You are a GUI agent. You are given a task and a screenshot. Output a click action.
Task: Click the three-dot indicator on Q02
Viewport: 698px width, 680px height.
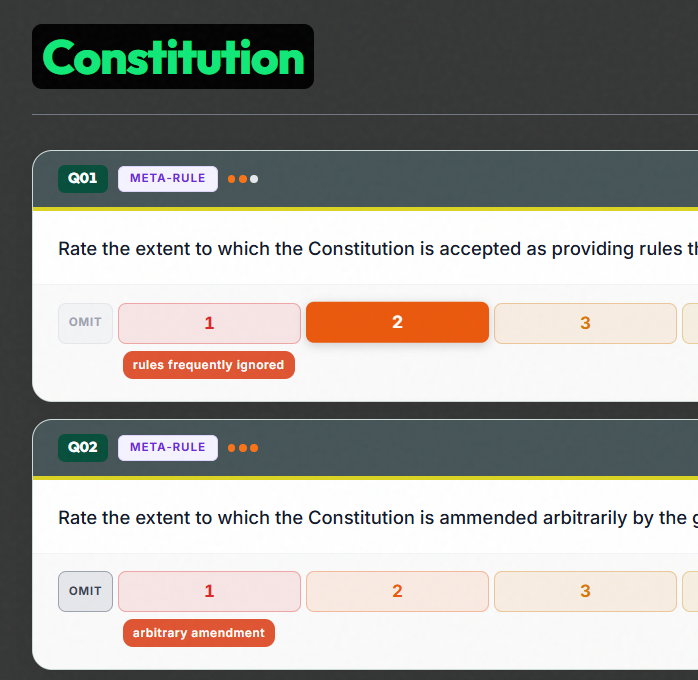(x=243, y=447)
